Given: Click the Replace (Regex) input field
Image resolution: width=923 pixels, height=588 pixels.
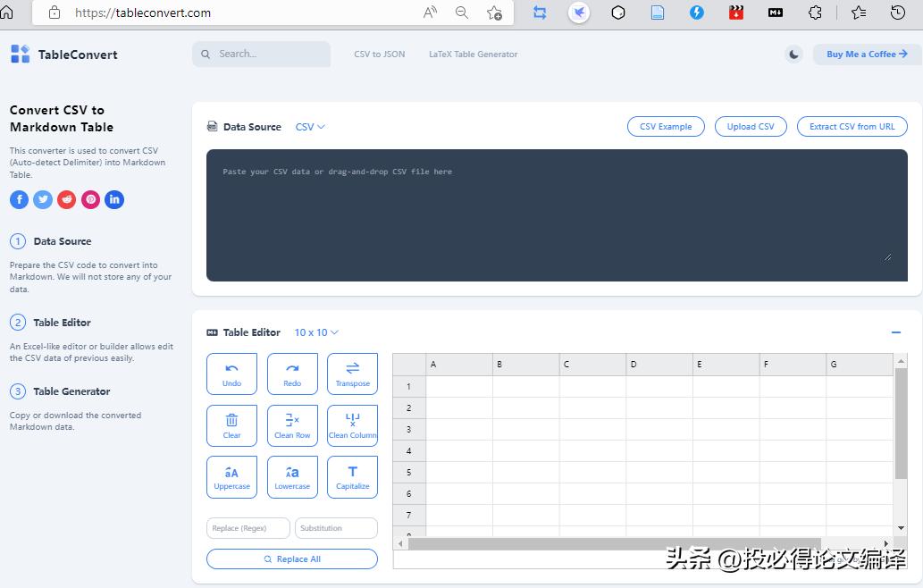Looking at the screenshot, I should 248,528.
